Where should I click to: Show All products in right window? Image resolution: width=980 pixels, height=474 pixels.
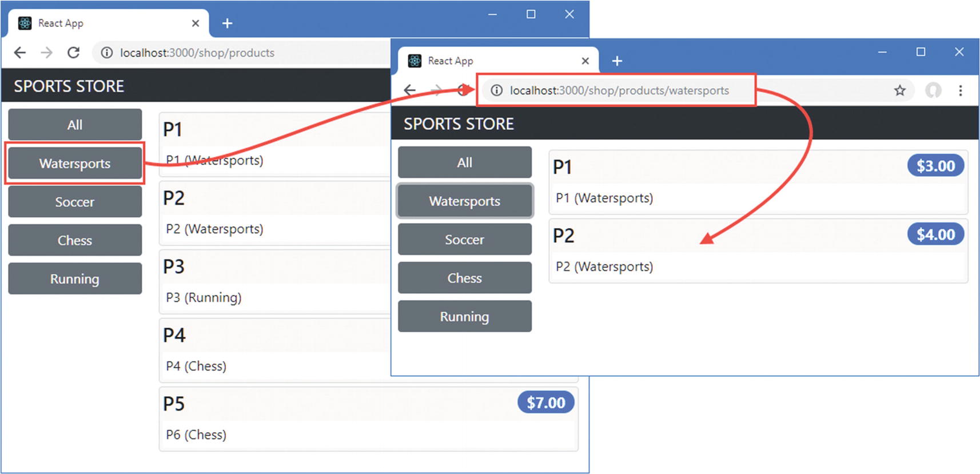point(464,162)
